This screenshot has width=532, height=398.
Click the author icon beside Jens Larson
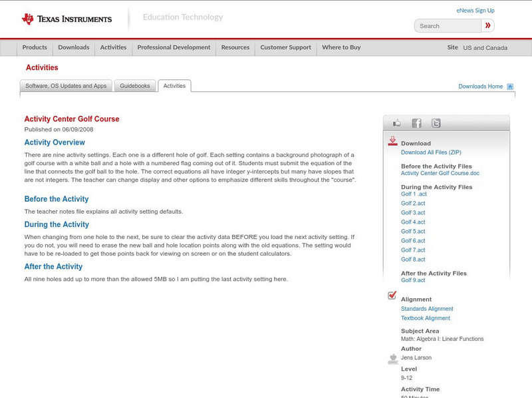point(393,359)
